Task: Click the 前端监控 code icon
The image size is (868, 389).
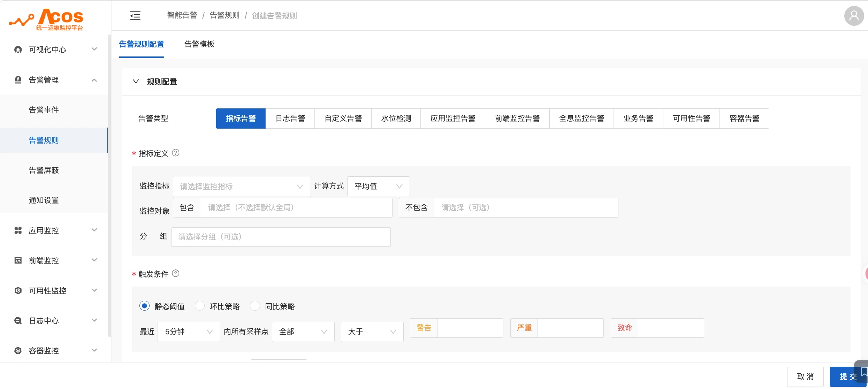Action: [x=18, y=260]
